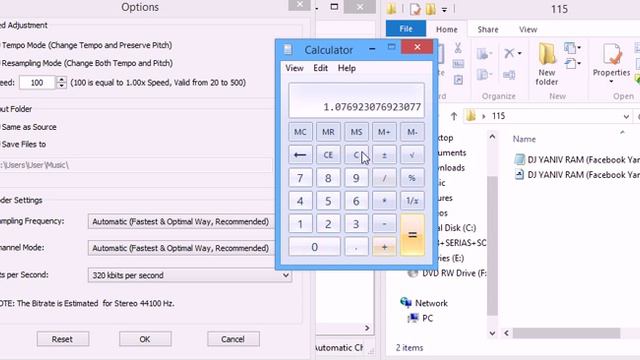
Task: Select Network in navigation pane
Action: click(424, 303)
